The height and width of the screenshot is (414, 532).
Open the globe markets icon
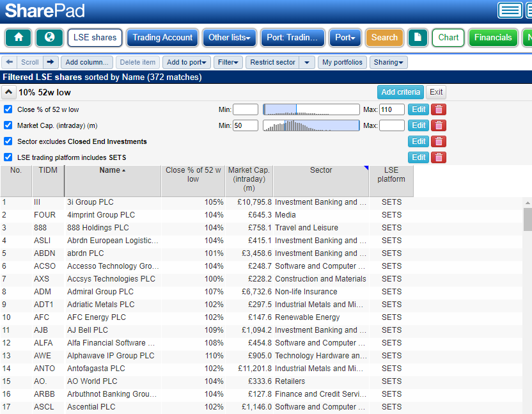coord(49,37)
